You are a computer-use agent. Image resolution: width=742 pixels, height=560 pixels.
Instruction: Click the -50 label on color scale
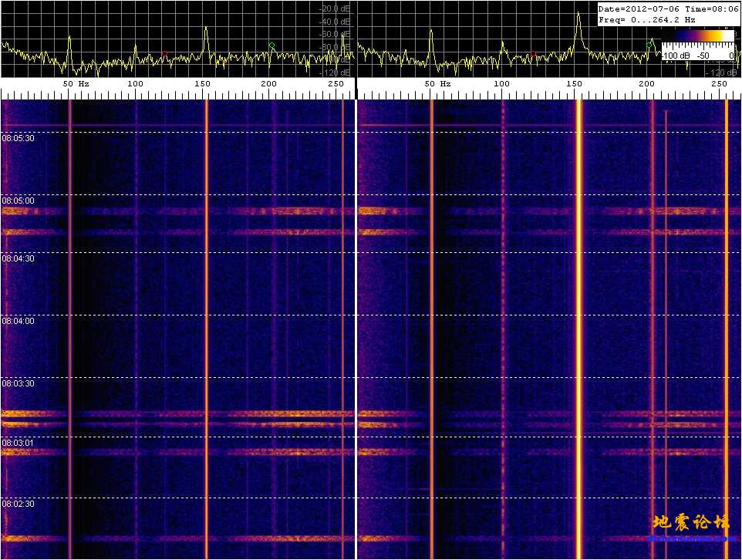coord(703,56)
